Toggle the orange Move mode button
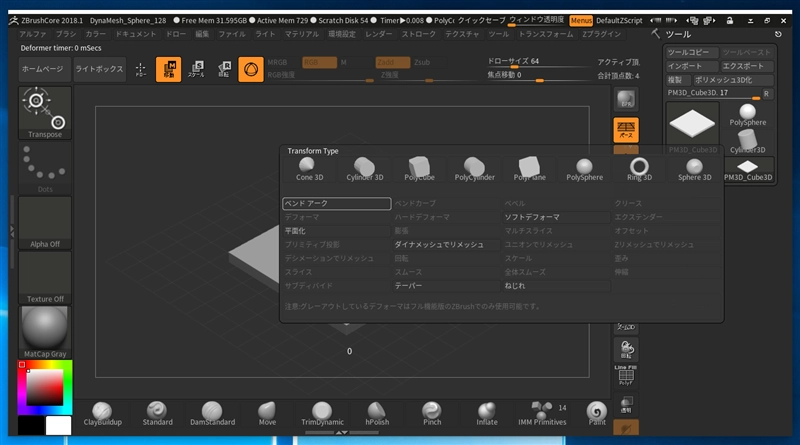The width and height of the screenshot is (800, 445). tap(168, 69)
